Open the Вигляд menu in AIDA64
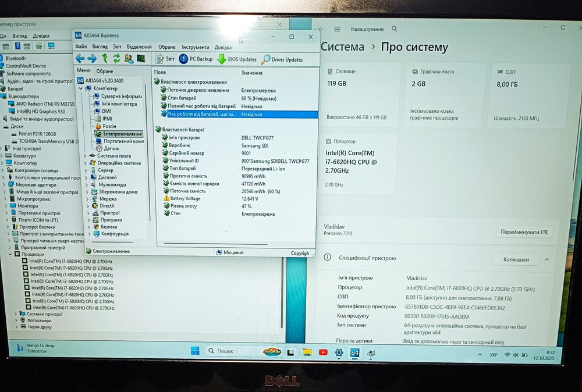The width and height of the screenshot is (582, 392). [x=100, y=47]
